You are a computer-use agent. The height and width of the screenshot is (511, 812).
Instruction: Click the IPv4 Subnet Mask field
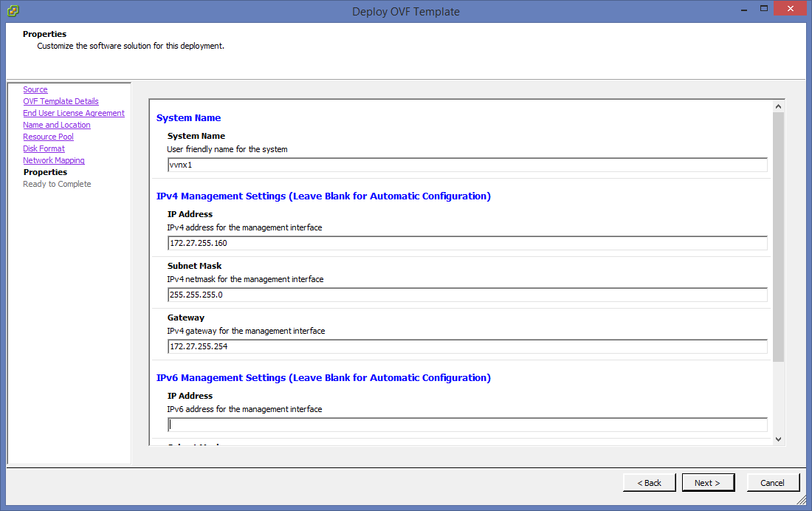[x=467, y=295]
